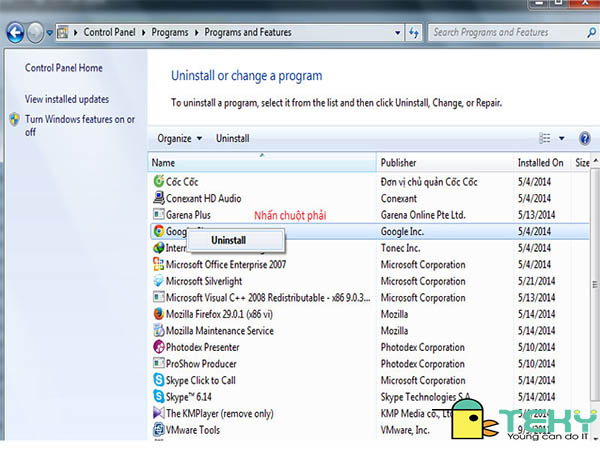
Task: Click the Back navigation arrow
Action: click(x=15, y=33)
